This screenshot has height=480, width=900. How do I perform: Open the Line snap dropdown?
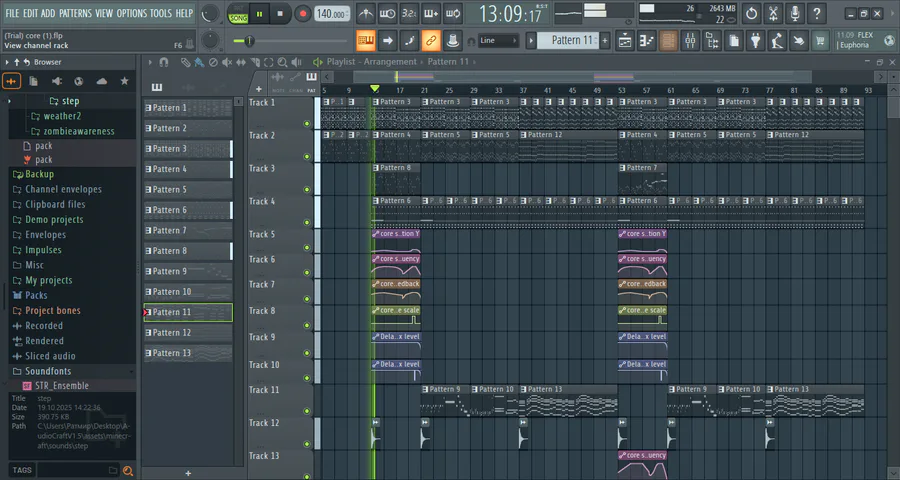[498, 40]
